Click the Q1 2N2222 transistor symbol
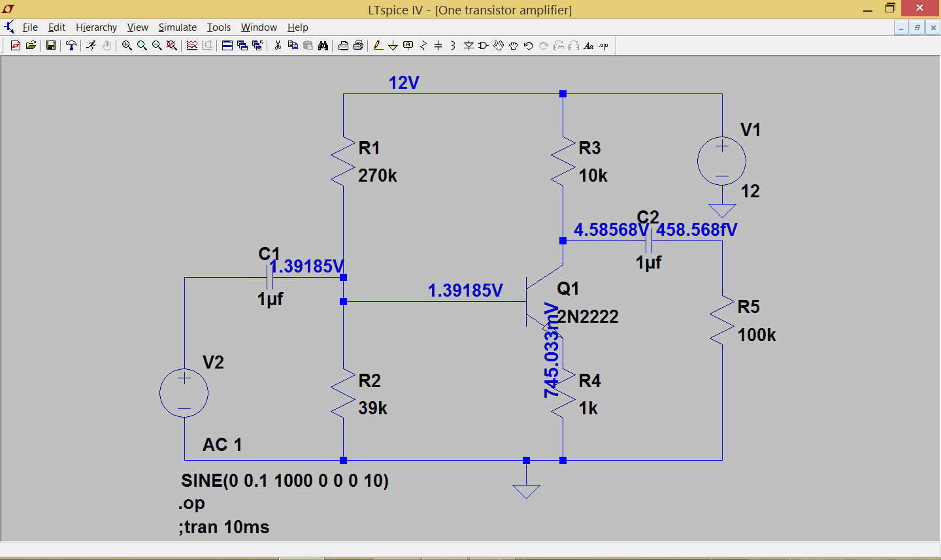941x560 pixels. [x=544, y=301]
